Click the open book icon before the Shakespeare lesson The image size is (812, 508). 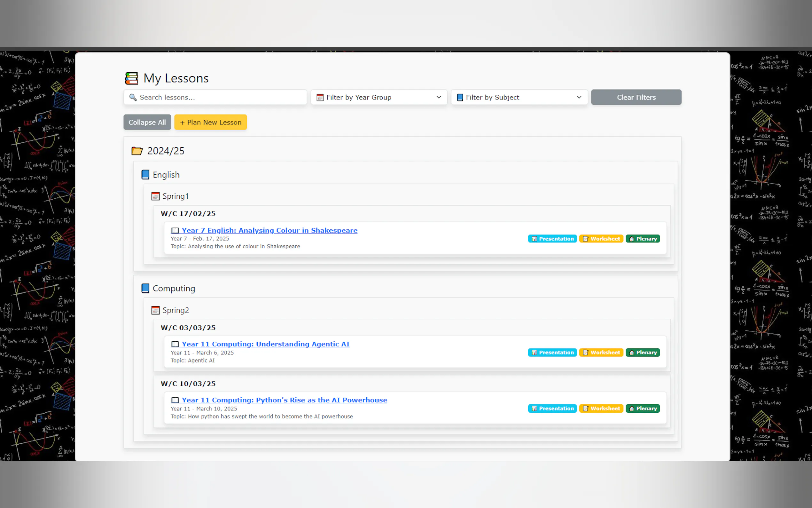(175, 230)
